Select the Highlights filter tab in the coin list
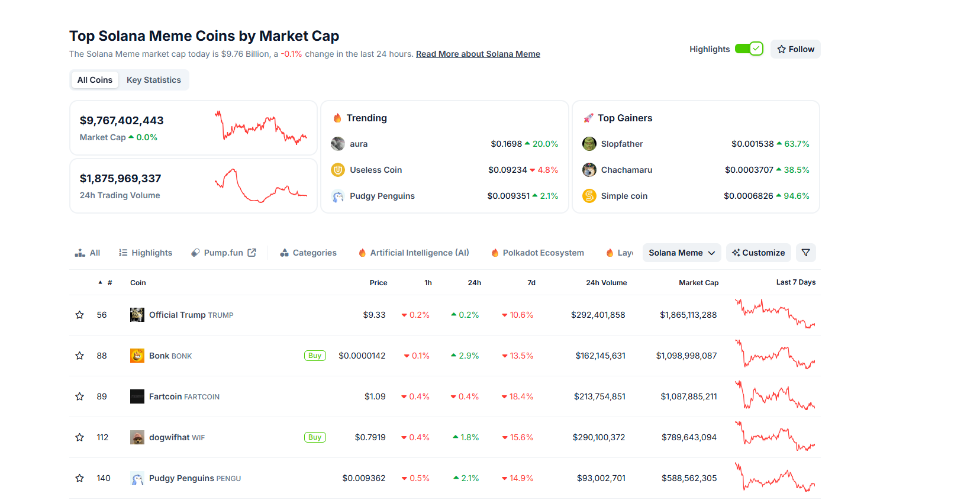This screenshot has width=980, height=500. [146, 253]
